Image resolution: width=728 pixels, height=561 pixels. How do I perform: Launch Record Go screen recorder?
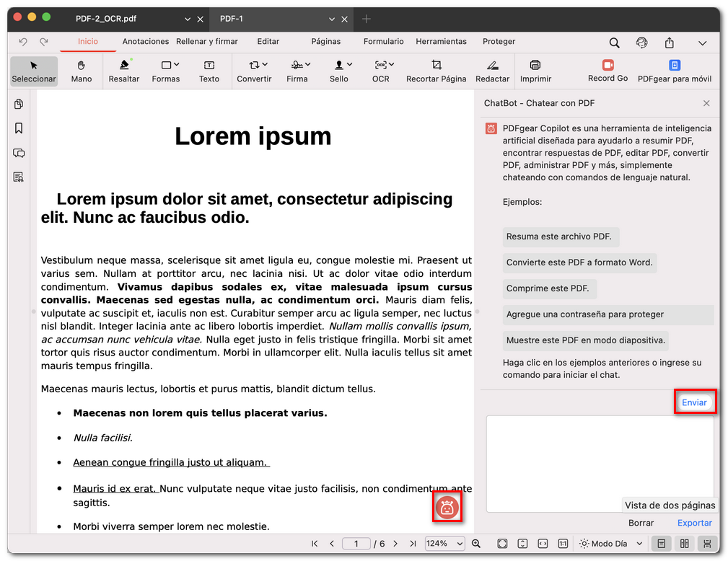click(608, 71)
